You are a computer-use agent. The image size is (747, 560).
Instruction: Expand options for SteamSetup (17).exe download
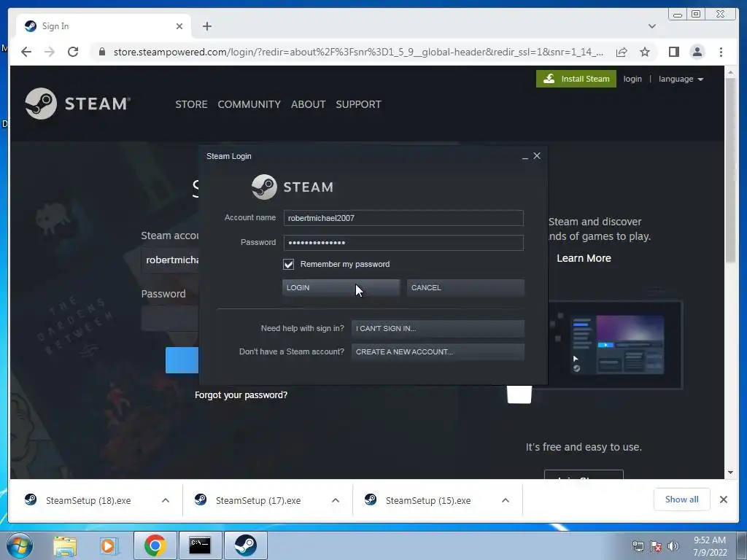tap(336, 500)
